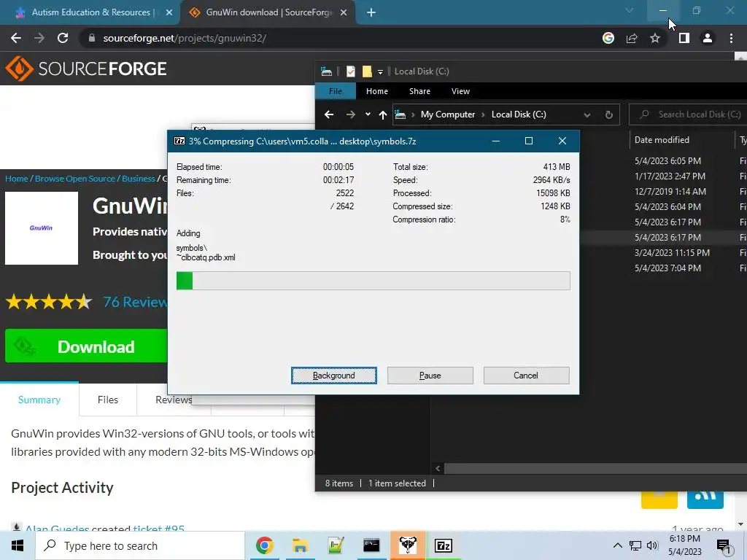Open File Explorer from the taskbar
The width and height of the screenshot is (747, 560).
[300, 545]
